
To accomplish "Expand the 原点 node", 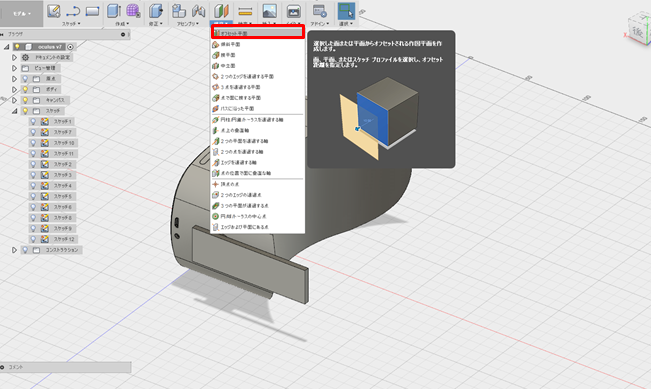I will coord(14,79).
